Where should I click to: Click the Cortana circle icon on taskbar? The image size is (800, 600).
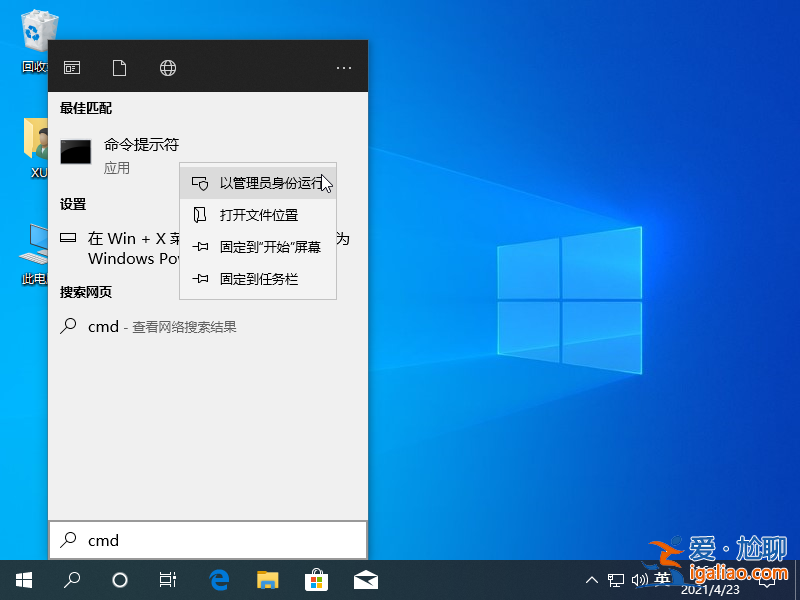coord(119,578)
